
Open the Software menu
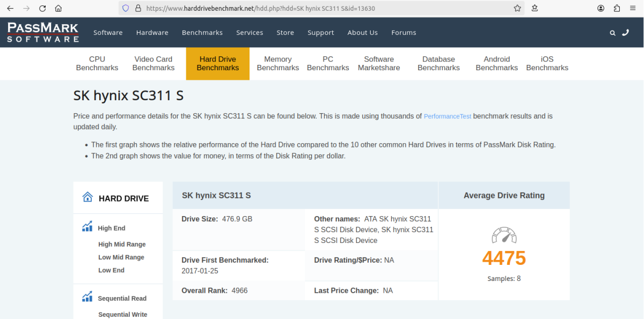(108, 33)
